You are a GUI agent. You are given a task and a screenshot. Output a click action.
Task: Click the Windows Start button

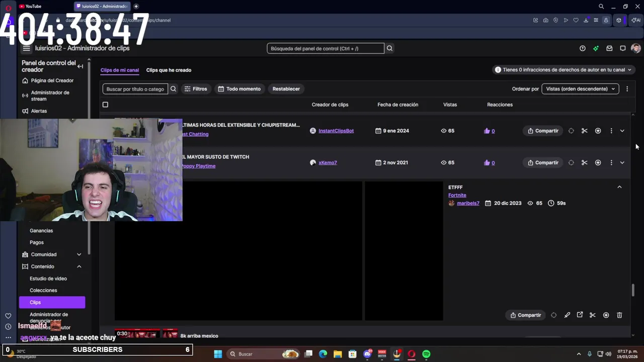coord(218,354)
